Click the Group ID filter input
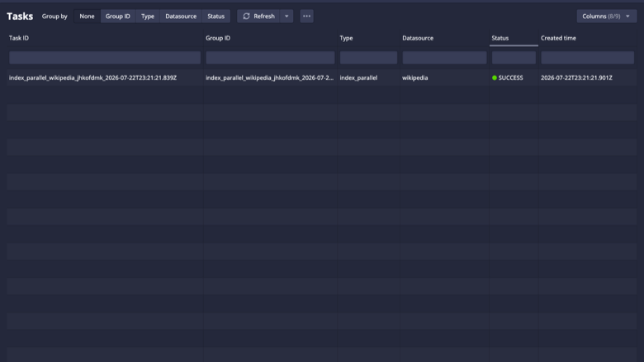This screenshot has width=644, height=362. [270, 58]
